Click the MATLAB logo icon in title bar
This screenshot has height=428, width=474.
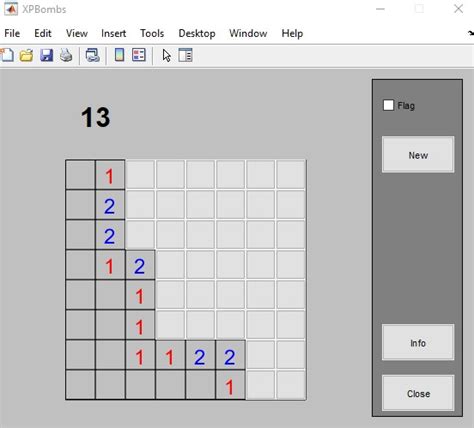[11, 9]
